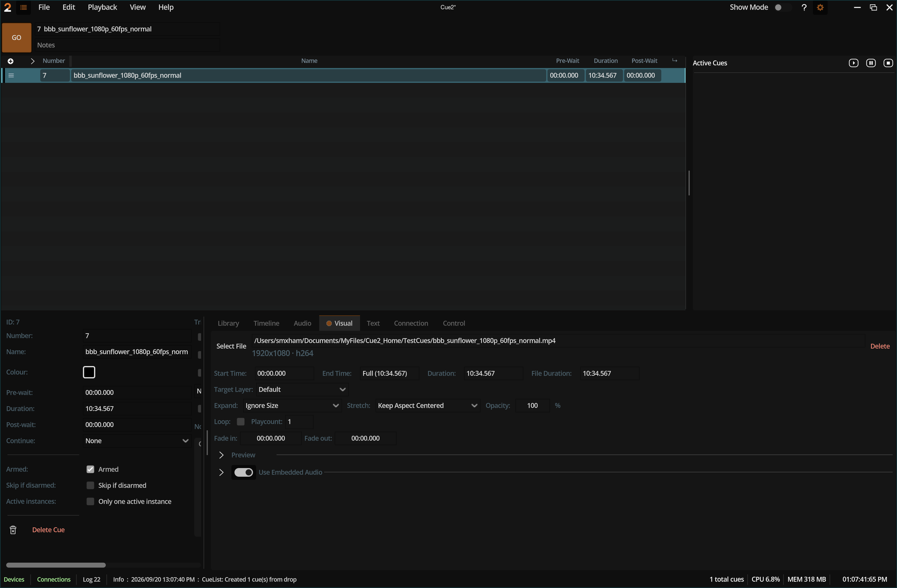897x588 pixels.
Task: Click the Opacity field showing 100
Action: (x=532, y=406)
